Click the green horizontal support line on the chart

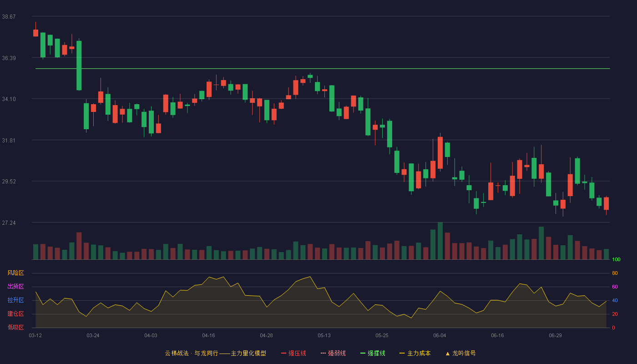click(x=323, y=69)
